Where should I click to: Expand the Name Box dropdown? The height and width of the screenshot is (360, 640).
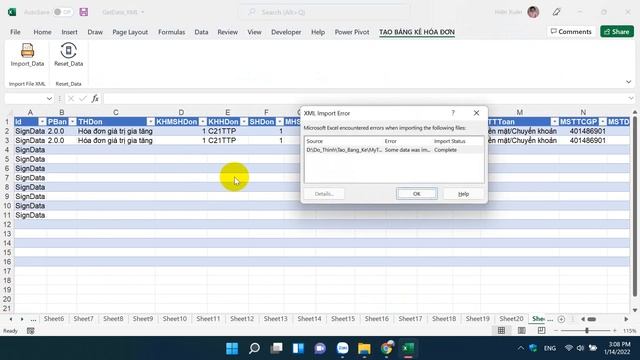(x=49, y=98)
